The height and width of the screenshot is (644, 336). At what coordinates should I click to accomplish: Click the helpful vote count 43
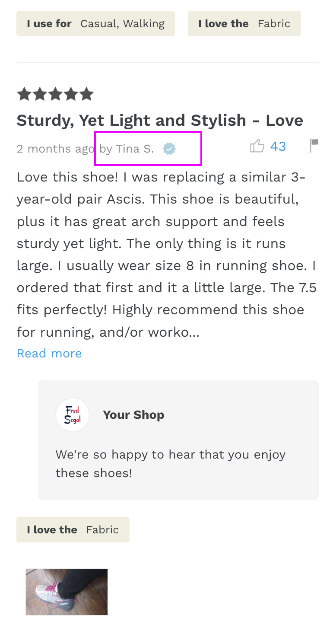pos(278,147)
